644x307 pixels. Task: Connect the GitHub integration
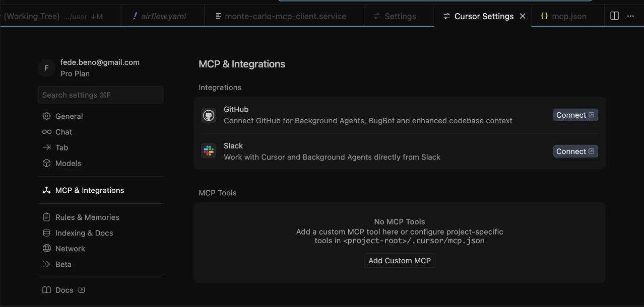(575, 115)
